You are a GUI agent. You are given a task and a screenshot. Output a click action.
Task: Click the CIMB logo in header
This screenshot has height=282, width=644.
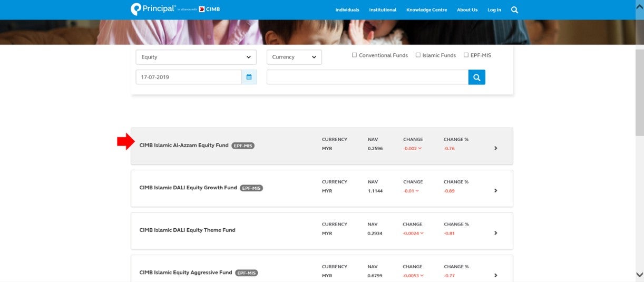click(209, 9)
